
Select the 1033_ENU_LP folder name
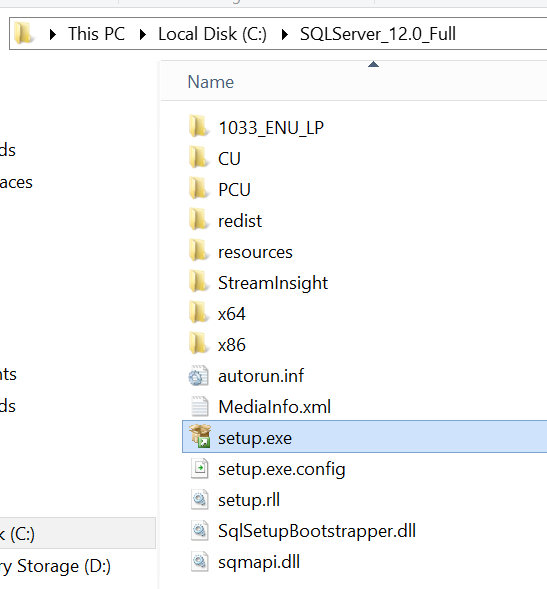[x=271, y=128]
